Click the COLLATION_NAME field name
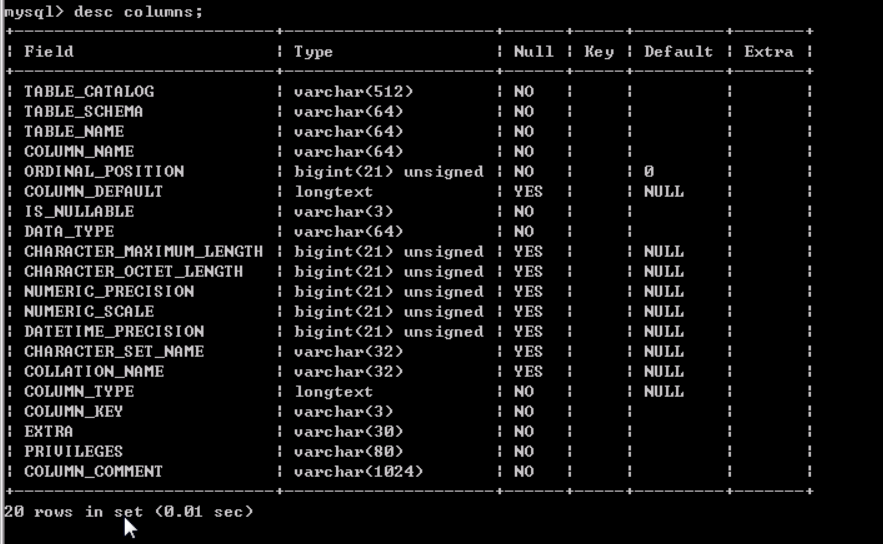883x544 pixels. (x=94, y=372)
